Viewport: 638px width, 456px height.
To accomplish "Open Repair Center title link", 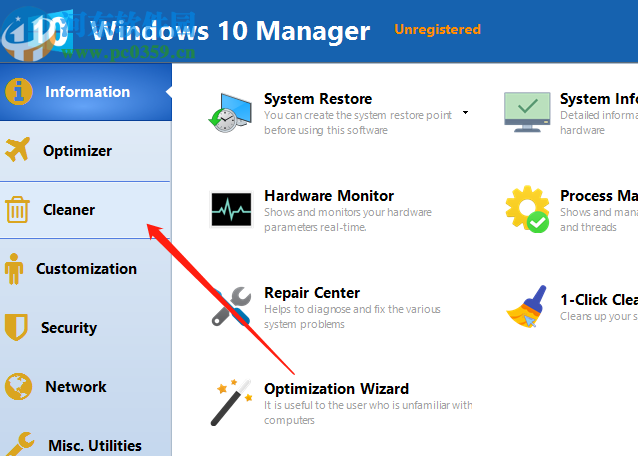I will [312, 293].
